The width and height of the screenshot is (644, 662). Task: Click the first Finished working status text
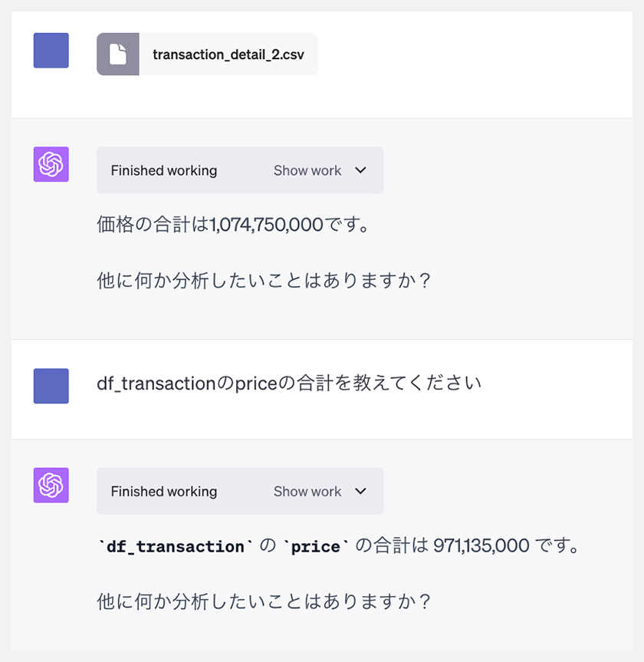click(164, 170)
